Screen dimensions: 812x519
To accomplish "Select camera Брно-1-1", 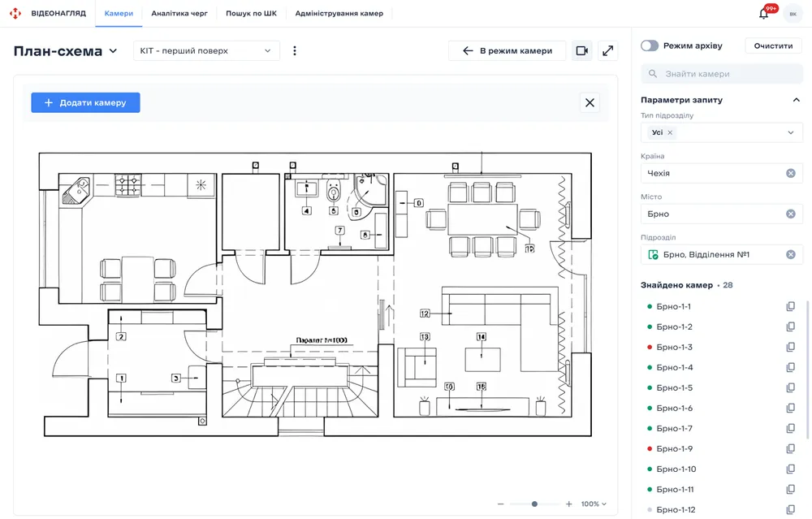I will coord(674,307).
